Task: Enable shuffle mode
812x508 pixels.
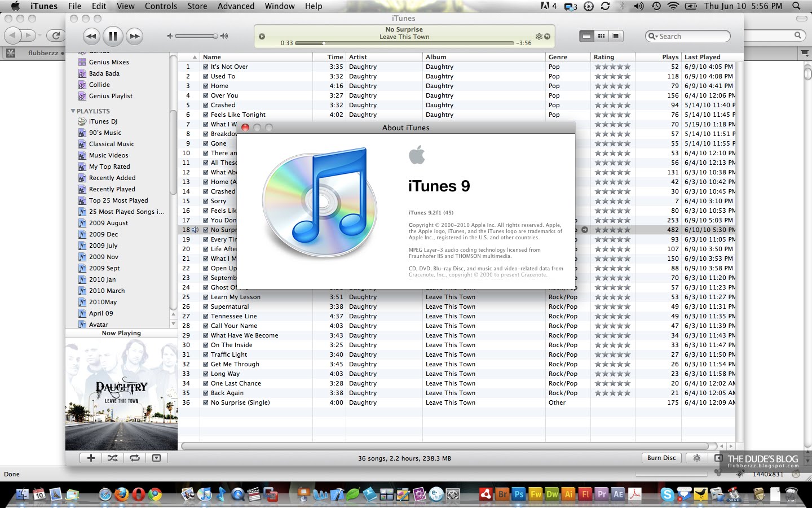Action: (112, 458)
